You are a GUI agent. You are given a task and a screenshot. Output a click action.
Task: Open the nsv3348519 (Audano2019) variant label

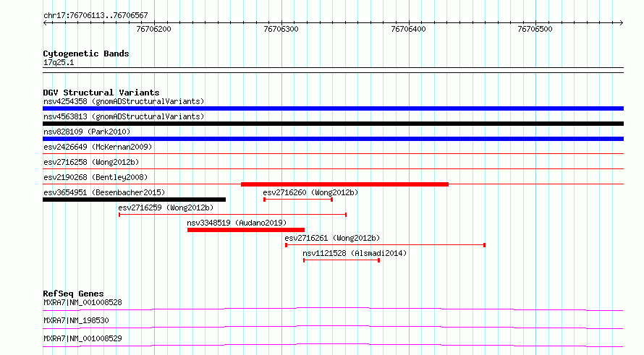pyautogui.click(x=237, y=223)
